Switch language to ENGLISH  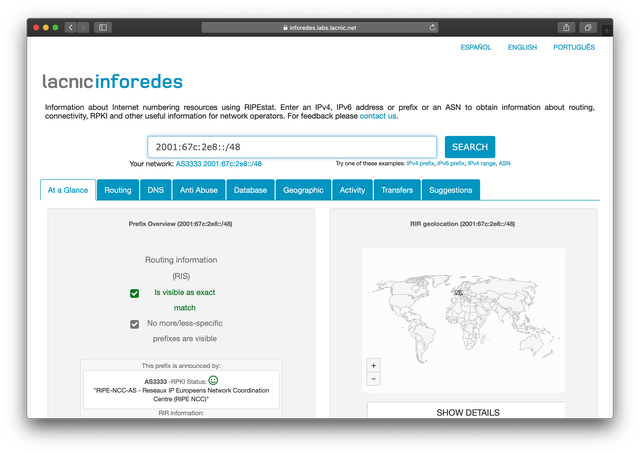coord(522,47)
